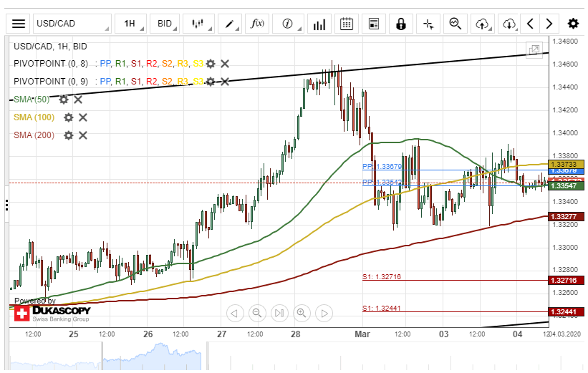The width and height of the screenshot is (588, 373).
Task: Open the cloud upload menu
Action: 482,24
